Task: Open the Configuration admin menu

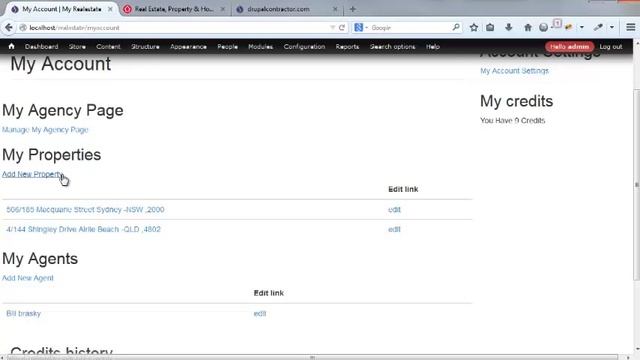Action: (x=304, y=47)
